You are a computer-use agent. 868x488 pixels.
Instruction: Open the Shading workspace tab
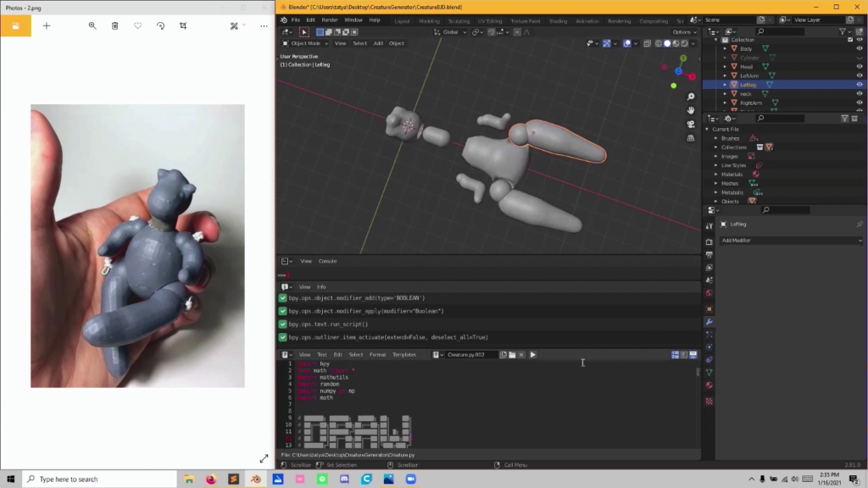tap(558, 21)
